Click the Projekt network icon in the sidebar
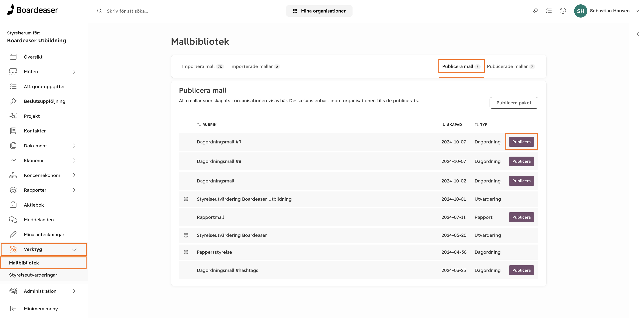 click(x=13, y=116)
